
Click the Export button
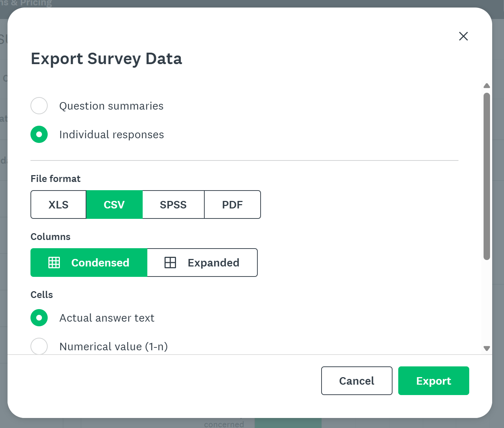433,381
